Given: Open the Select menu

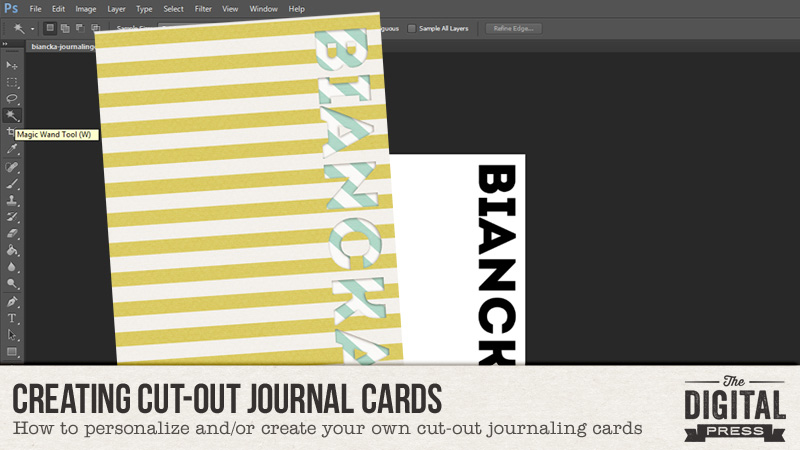Looking at the screenshot, I should coord(173,9).
